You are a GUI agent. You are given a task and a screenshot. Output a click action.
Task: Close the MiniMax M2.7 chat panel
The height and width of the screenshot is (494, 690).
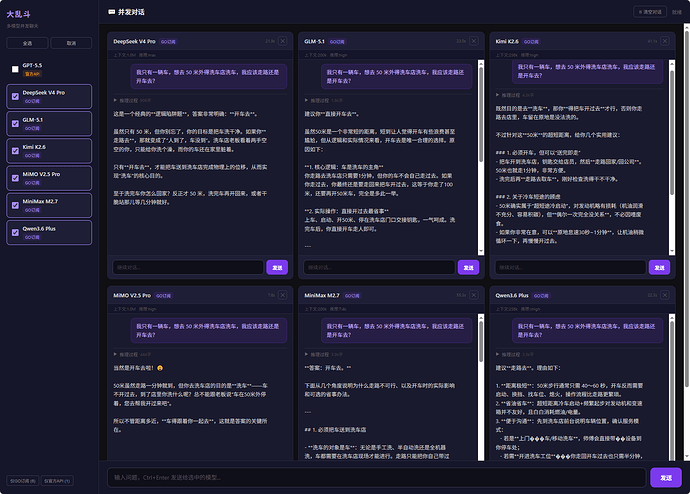[x=473, y=295]
